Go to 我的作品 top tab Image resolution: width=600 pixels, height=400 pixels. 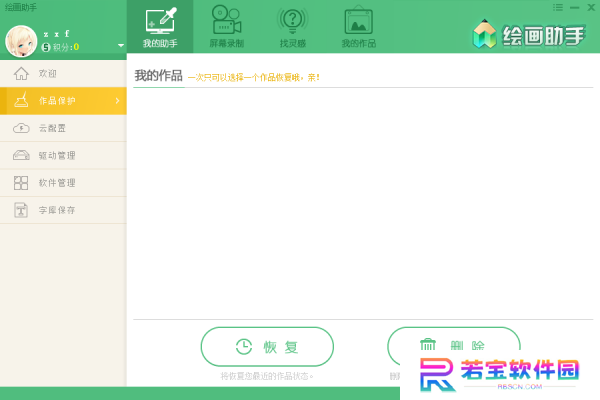click(359, 27)
